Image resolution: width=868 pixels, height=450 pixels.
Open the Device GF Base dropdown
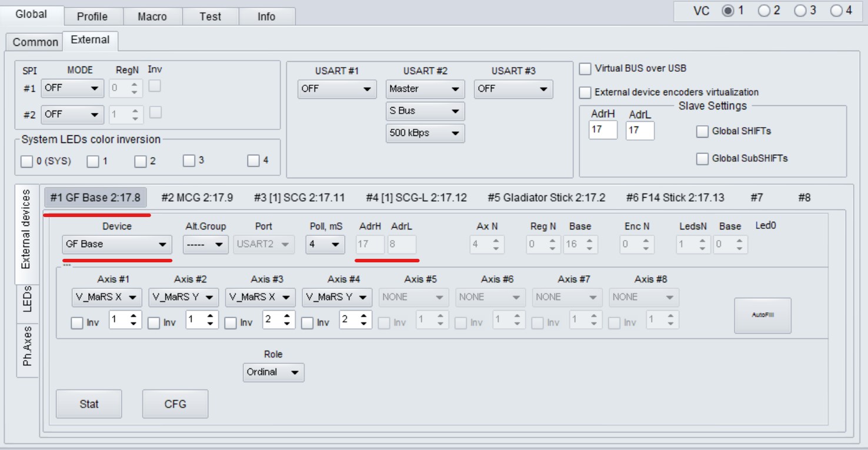tap(117, 244)
